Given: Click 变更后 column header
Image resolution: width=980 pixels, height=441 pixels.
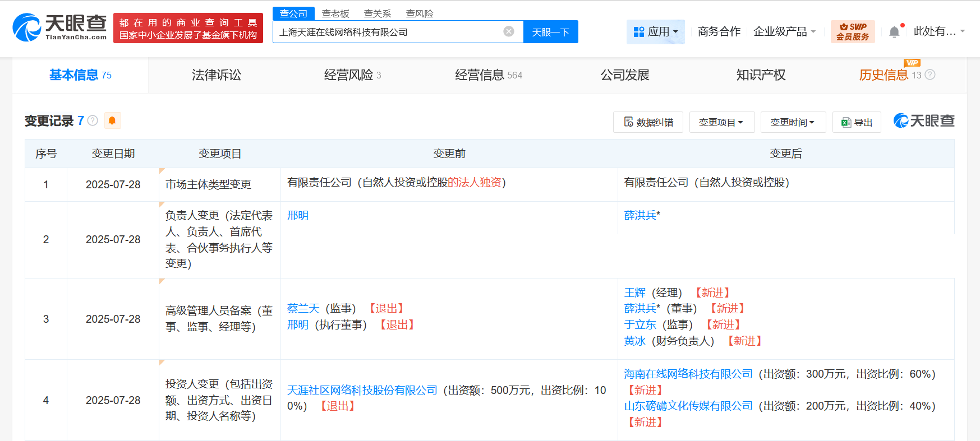Looking at the screenshot, I should tap(786, 154).
